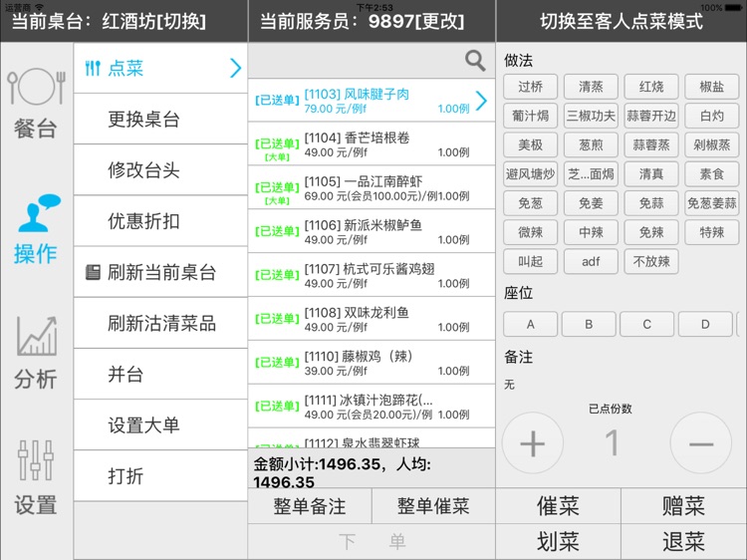This screenshot has height=560, width=747.
Task: Toggle the 免蒜 option
Action: (651, 203)
